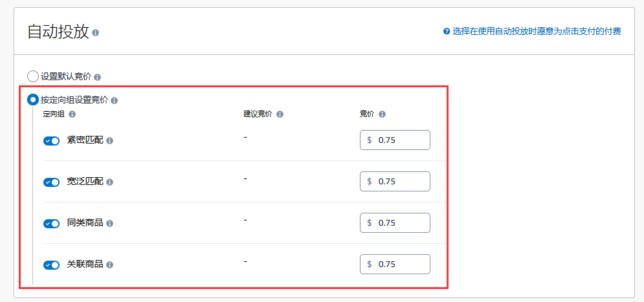Image resolution: width=644 pixels, height=302 pixels.
Task: Click info icon next to 竞价 column header
Action: click(382, 114)
